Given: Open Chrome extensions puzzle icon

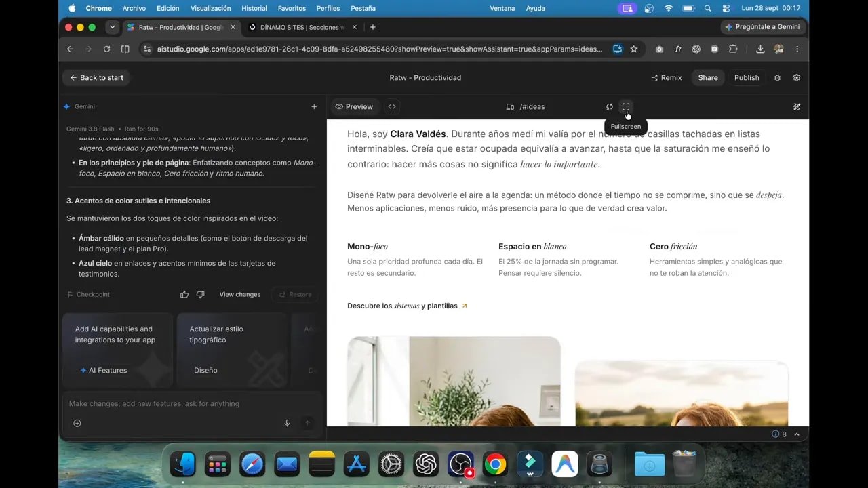Looking at the screenshot, I should point(733,49).
